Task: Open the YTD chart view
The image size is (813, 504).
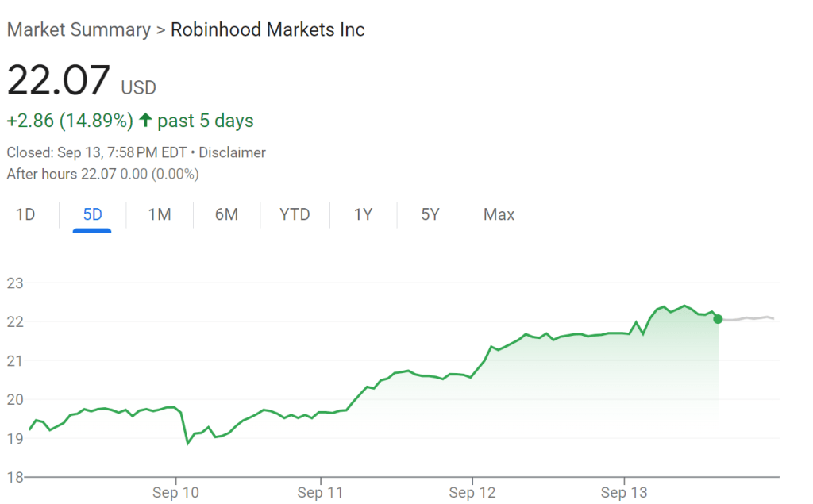Action: [x=295, y=214]
